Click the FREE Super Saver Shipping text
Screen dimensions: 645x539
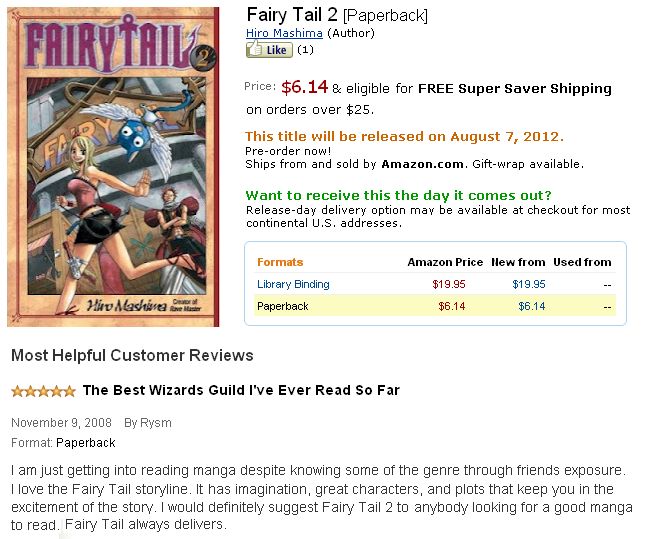coord(514,88)
